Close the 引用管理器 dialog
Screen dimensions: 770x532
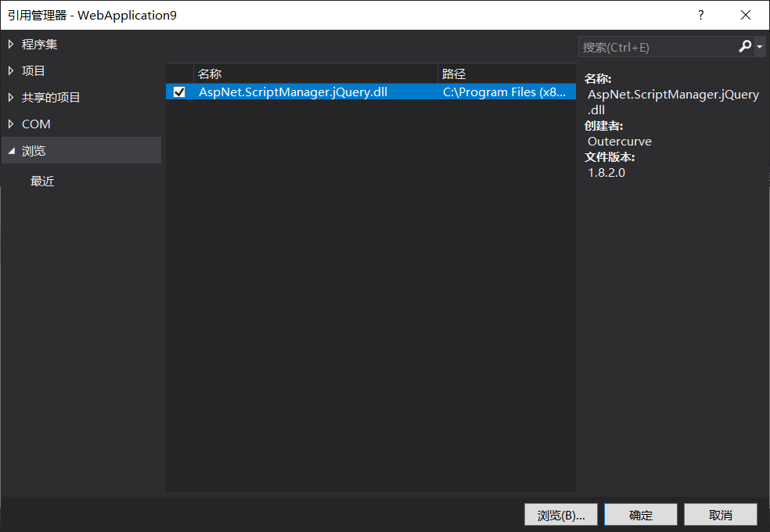[746, 15]
